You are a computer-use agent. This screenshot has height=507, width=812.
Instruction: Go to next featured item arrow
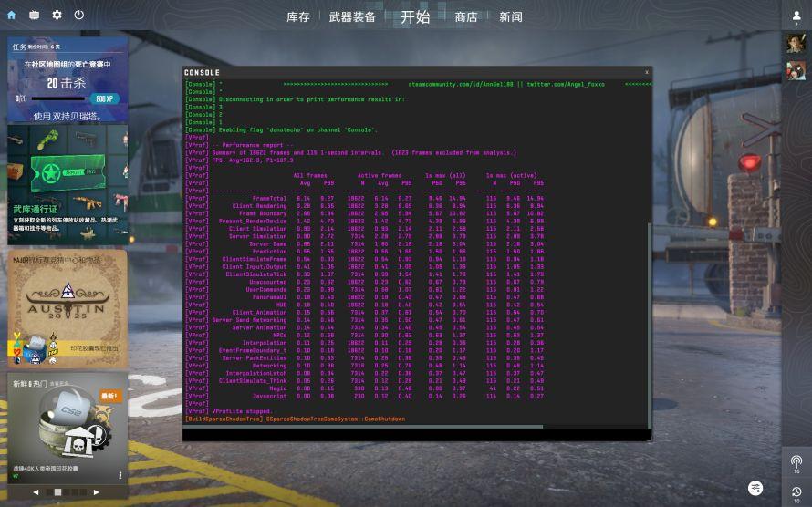(96, 492)
